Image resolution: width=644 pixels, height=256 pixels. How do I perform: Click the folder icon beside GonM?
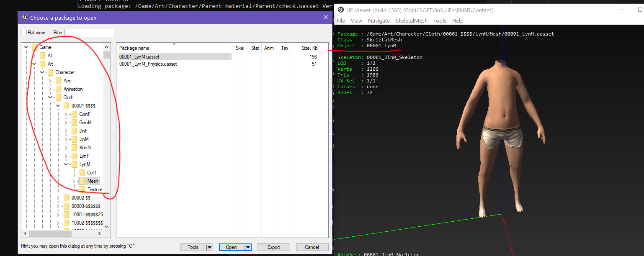74,123
